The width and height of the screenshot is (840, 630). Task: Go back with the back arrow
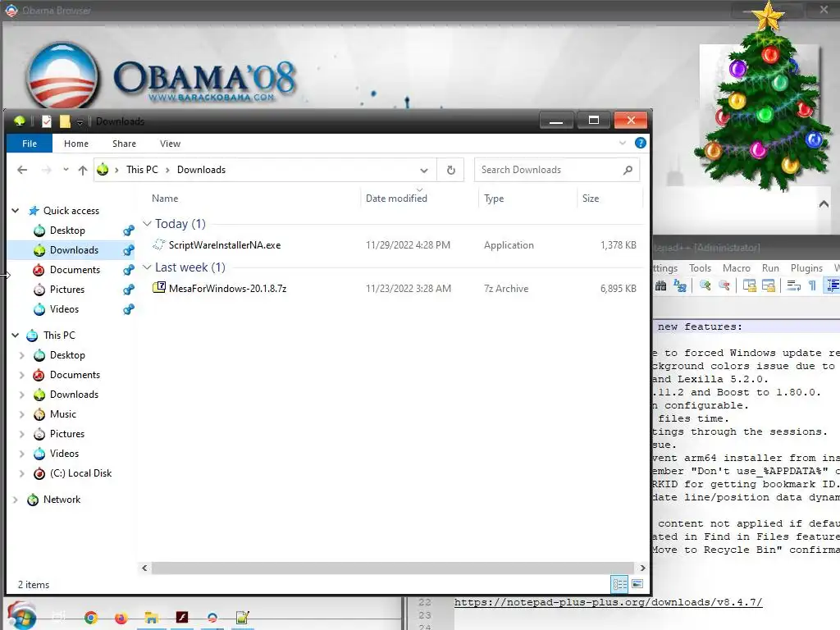click(x=22, y=170)
